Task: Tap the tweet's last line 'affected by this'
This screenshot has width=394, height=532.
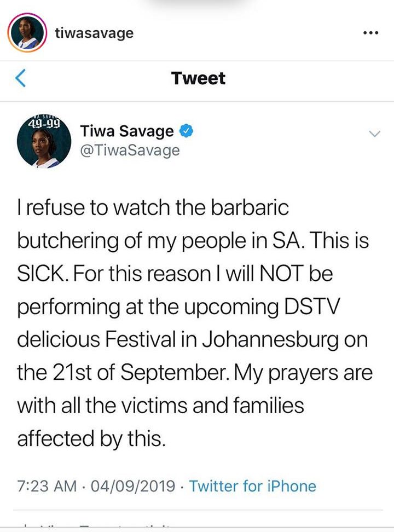Action: coord(91,439)
